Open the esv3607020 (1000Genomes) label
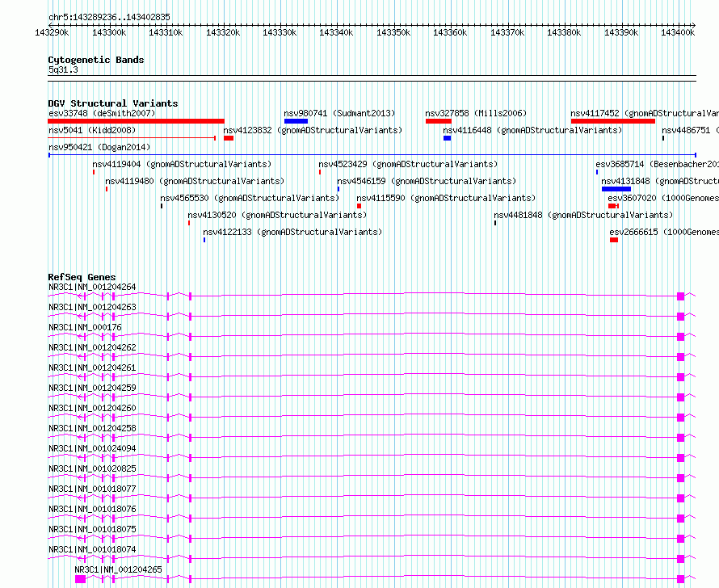 click(x=663, y=198)
